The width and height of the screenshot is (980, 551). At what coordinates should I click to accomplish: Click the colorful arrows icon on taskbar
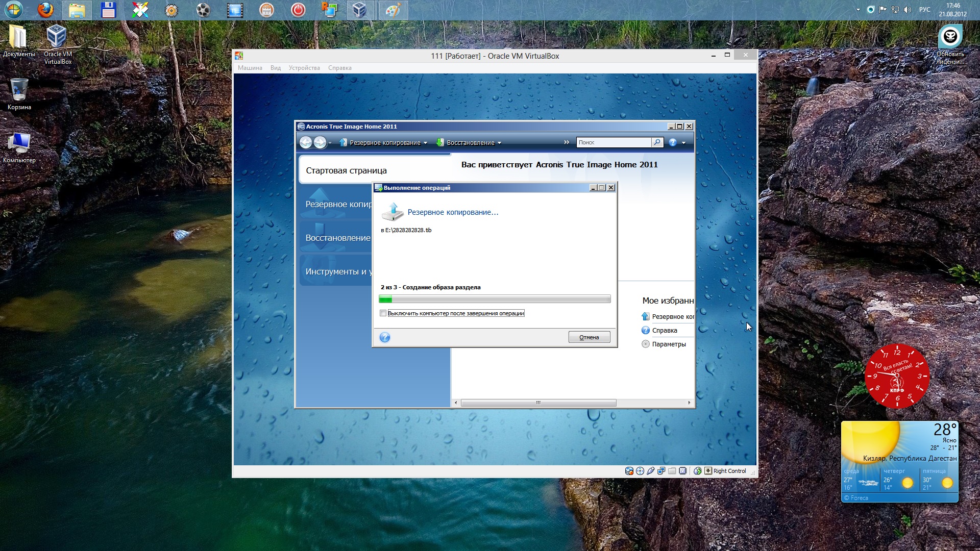140,10
